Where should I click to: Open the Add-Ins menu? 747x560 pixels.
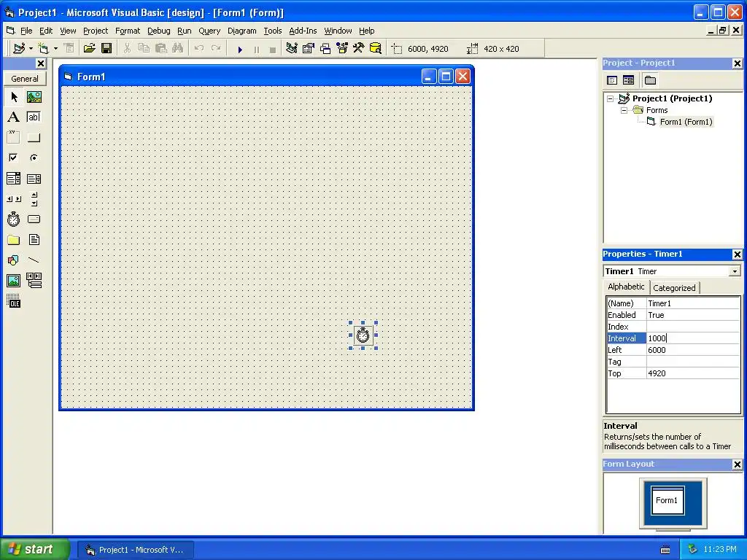(x=303, y=31)
